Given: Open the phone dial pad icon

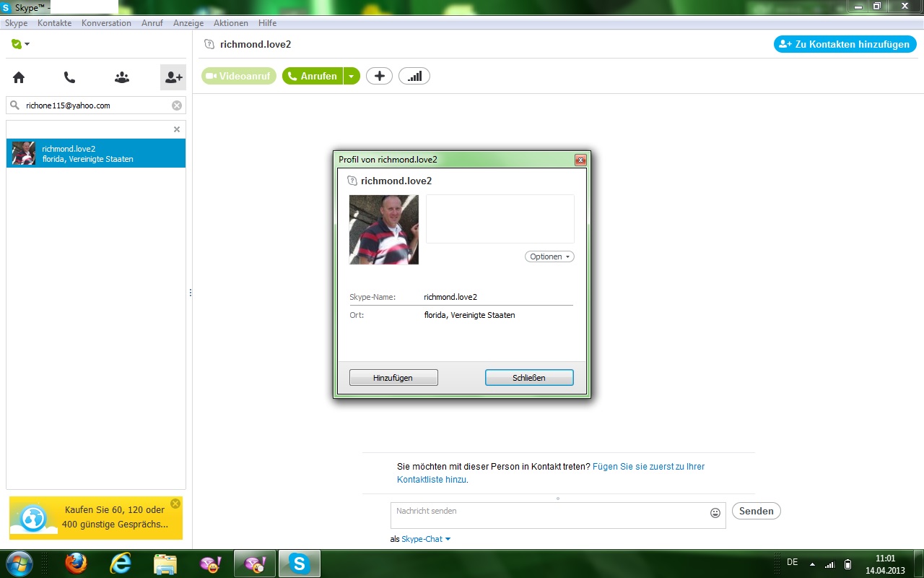Looking at the screenshot, I should pos(69,77).
